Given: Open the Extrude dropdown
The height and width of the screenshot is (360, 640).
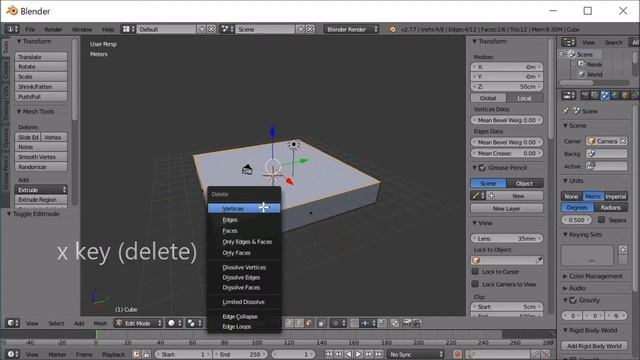Looking at the screenshot, I should pyautogui.click(x=41, y=190).
